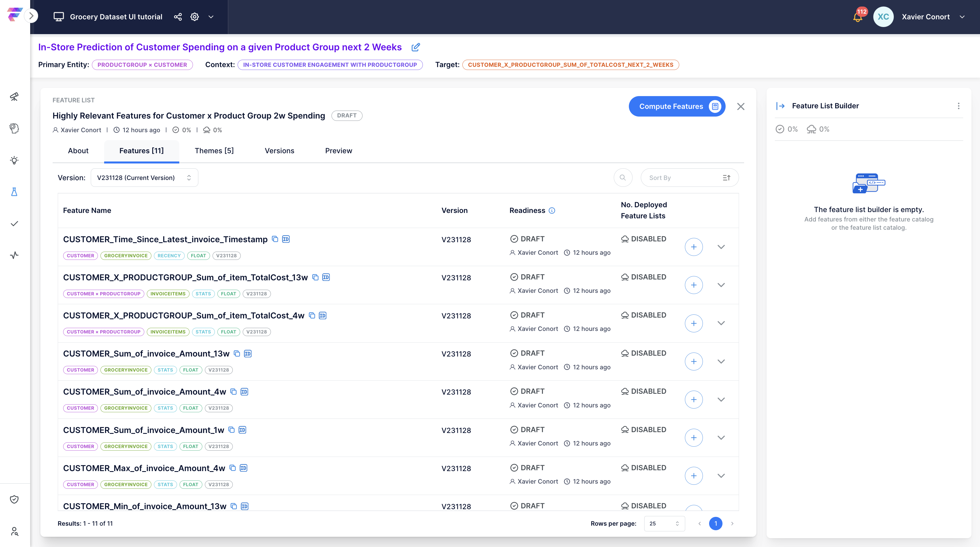Click Readiness info icon
This screenshot has width=980, height=547.
pos(552,211)
